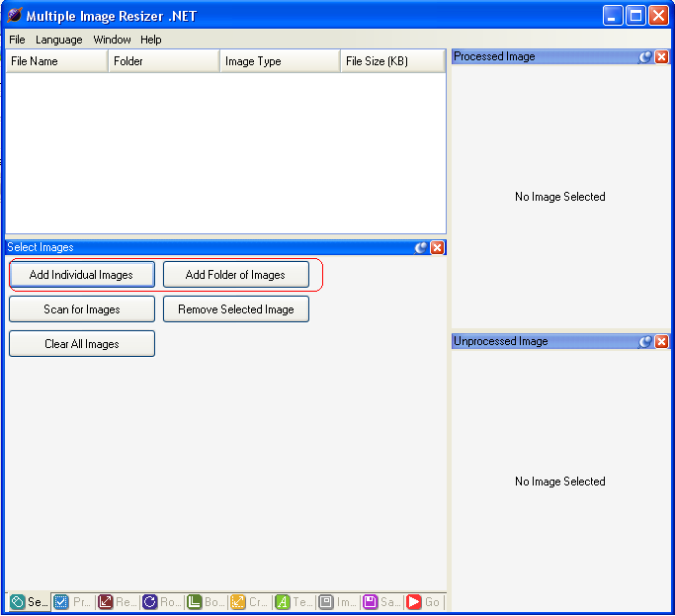Open the Ro... tab with rotate icon
This screenshot has height=616, width=675.
[x=161, y=601]
